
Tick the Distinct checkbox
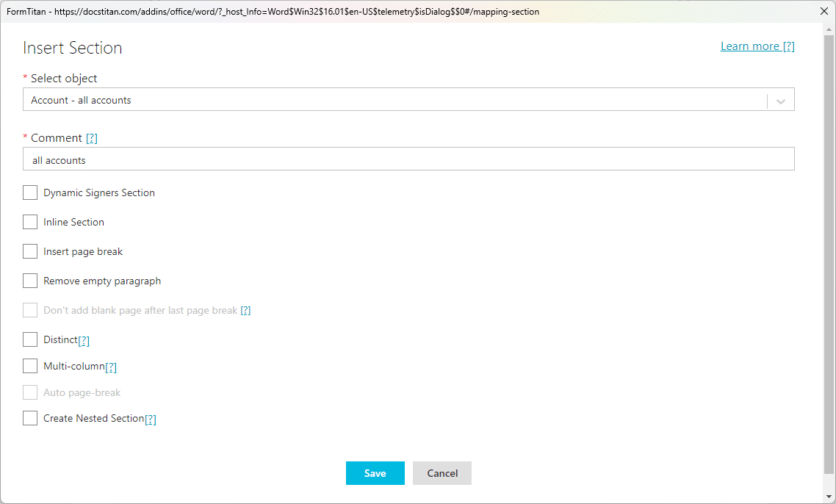tap(30, 339)
